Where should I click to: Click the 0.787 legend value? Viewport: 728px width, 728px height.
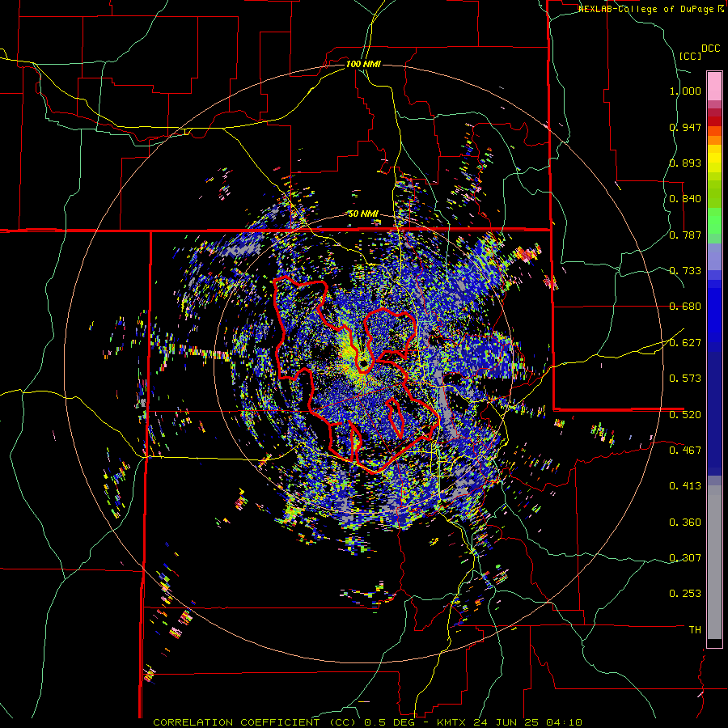pos(685,235)
